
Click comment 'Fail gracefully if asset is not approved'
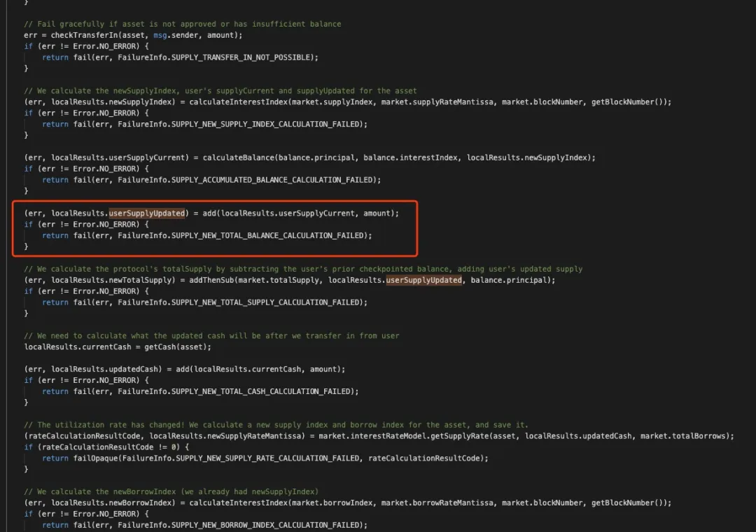click(182, 24)
